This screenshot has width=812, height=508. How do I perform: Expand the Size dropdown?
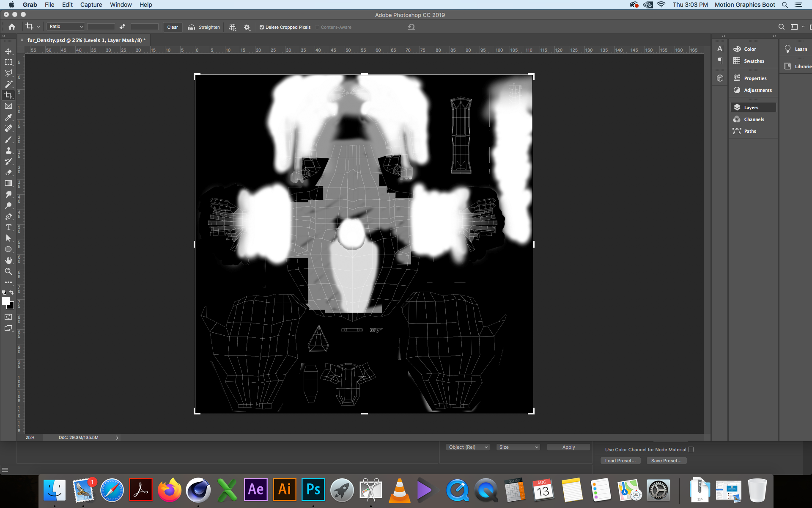click(518, 447)
